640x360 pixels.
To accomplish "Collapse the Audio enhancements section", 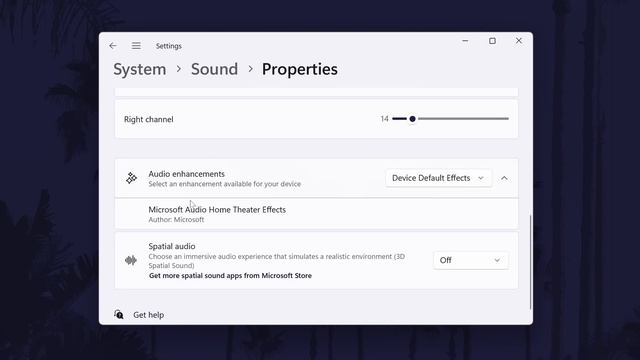I will click(504, 178).
